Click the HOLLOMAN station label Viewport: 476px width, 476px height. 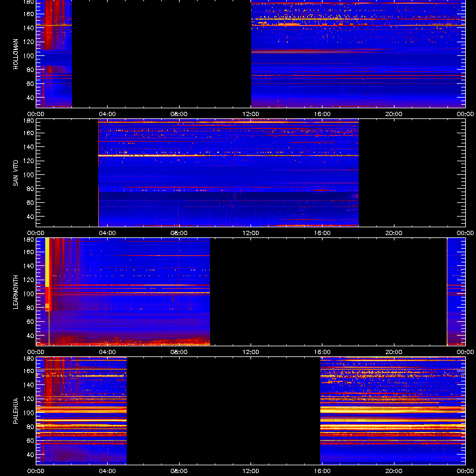(x=15, y=54)
